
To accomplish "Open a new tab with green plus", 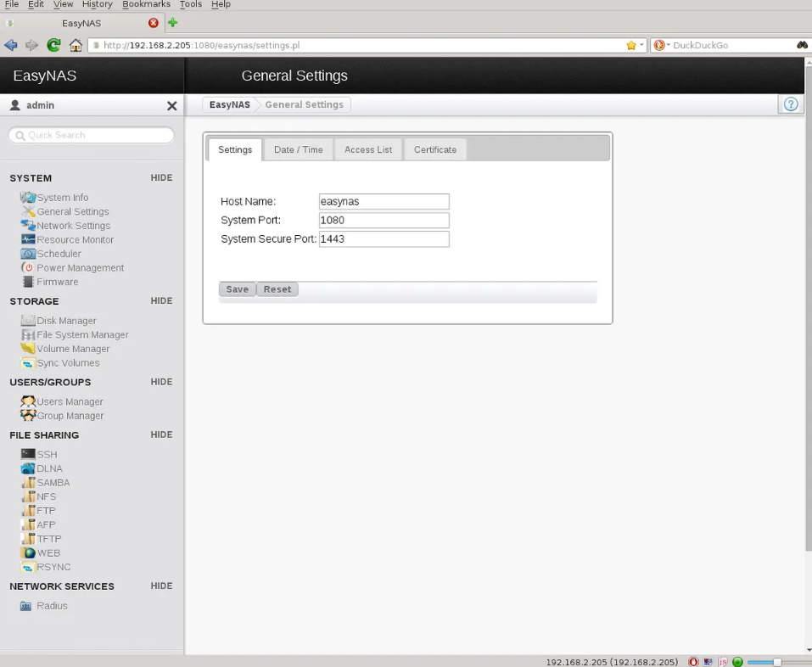I will (173, 23).
